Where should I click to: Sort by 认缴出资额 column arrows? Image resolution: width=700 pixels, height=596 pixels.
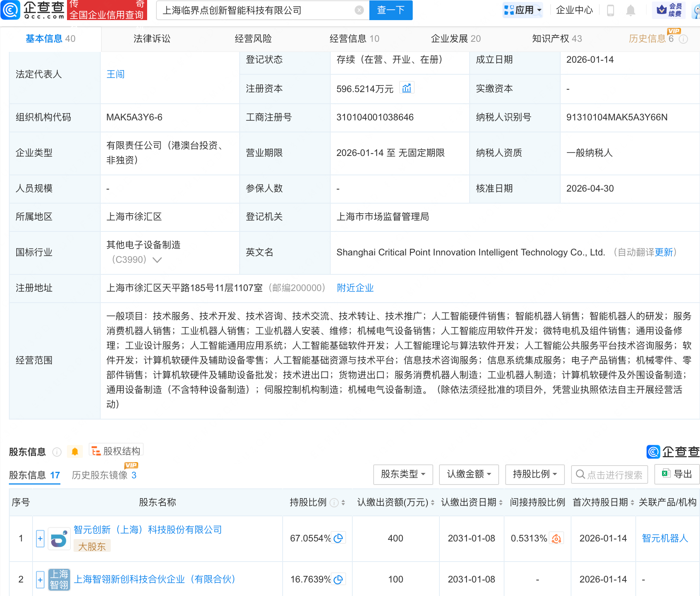tap(432, 503)
